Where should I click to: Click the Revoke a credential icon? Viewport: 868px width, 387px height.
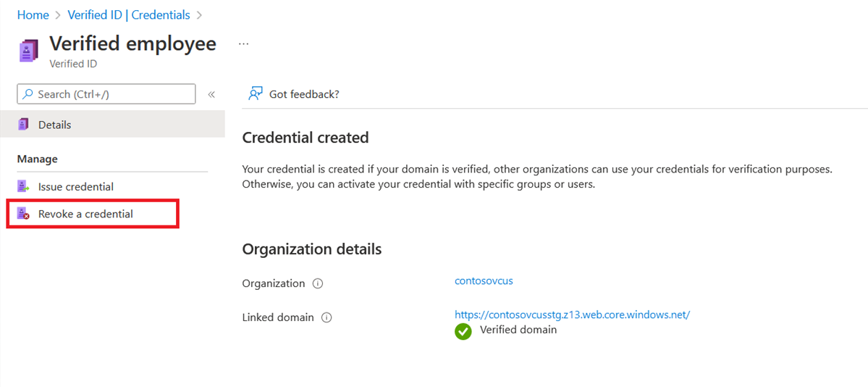[x=23, y=214]
